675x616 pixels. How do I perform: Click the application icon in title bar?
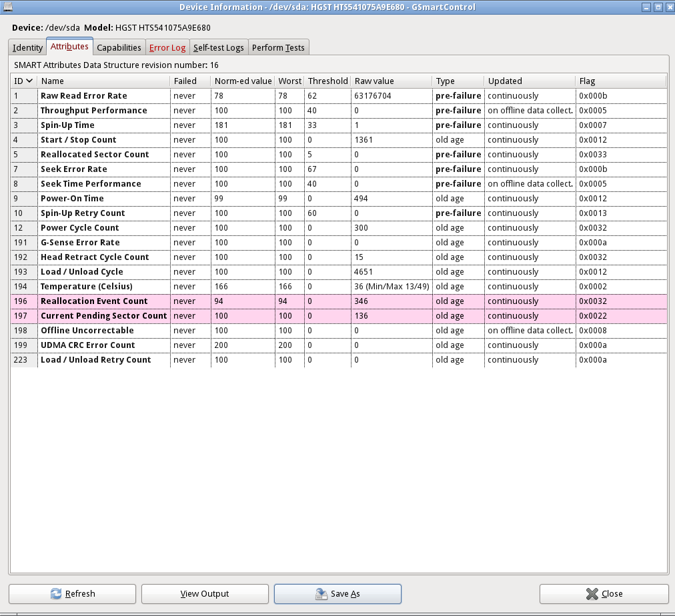coord(7,7)
